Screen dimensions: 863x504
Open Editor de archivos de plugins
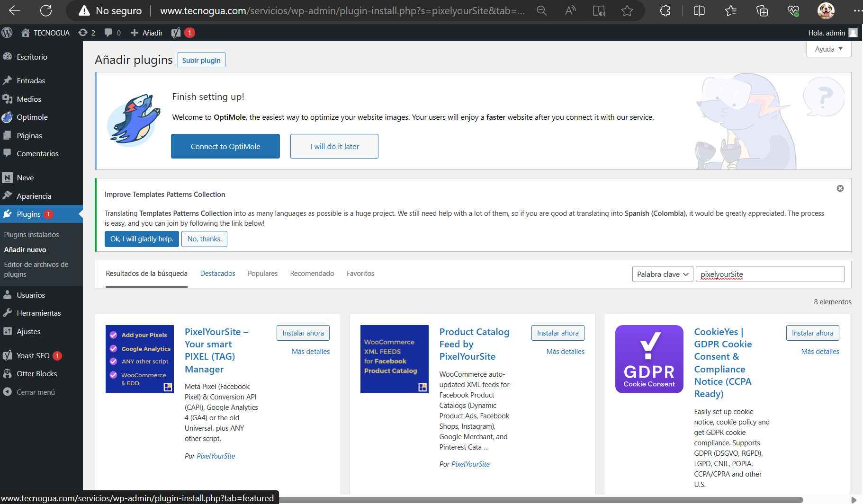coord(36,269)
